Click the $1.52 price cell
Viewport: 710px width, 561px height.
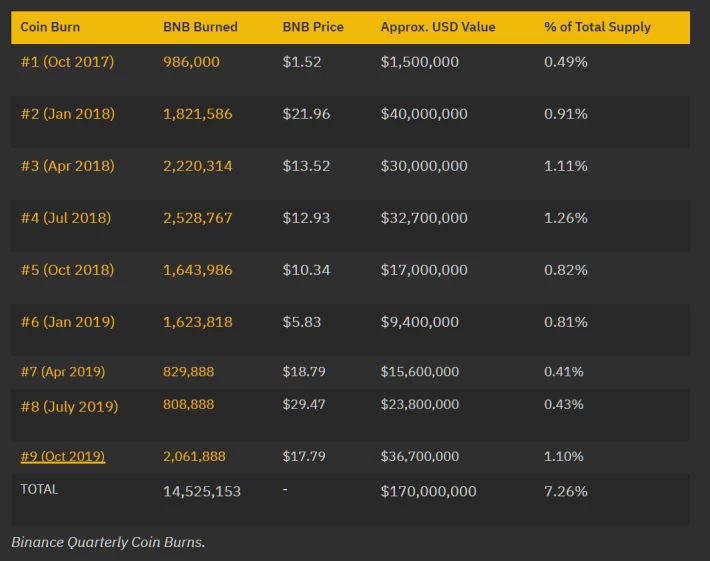[x=302, y=62]
